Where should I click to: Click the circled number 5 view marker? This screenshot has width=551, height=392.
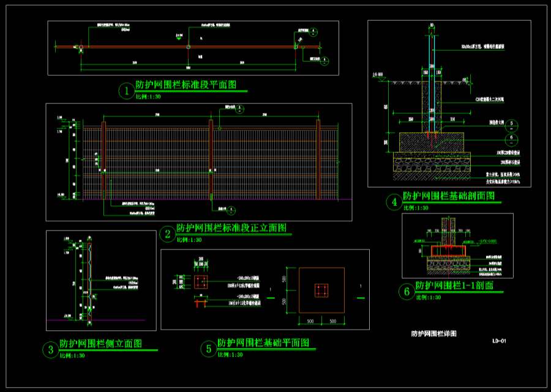coord(209,349)
